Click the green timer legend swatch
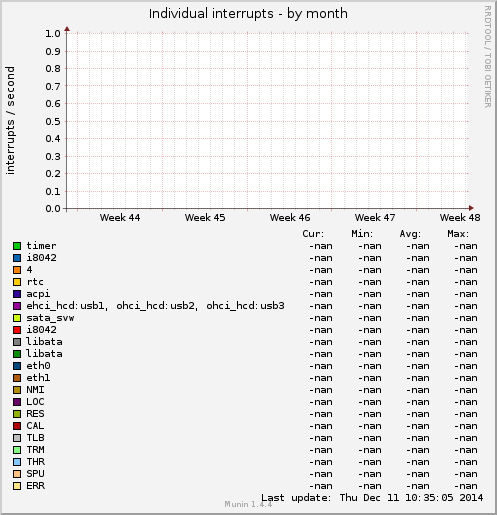The image size is (497, 515). pyautogui.click(x=17, y=246)
